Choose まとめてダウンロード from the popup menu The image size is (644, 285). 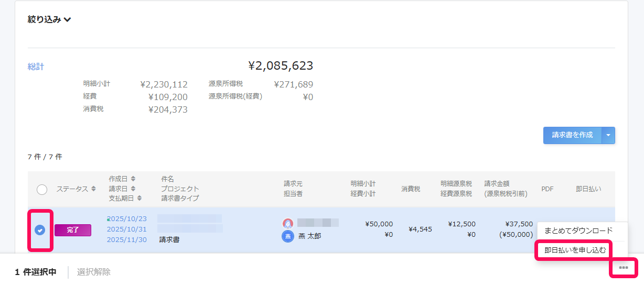click(x=578, y=231)
